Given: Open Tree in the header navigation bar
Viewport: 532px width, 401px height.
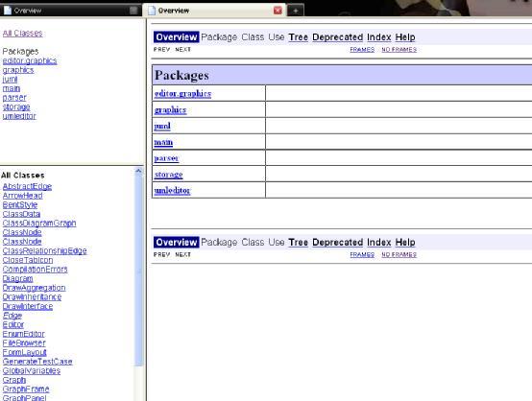Looking at the screenshot, I should 299,37.
